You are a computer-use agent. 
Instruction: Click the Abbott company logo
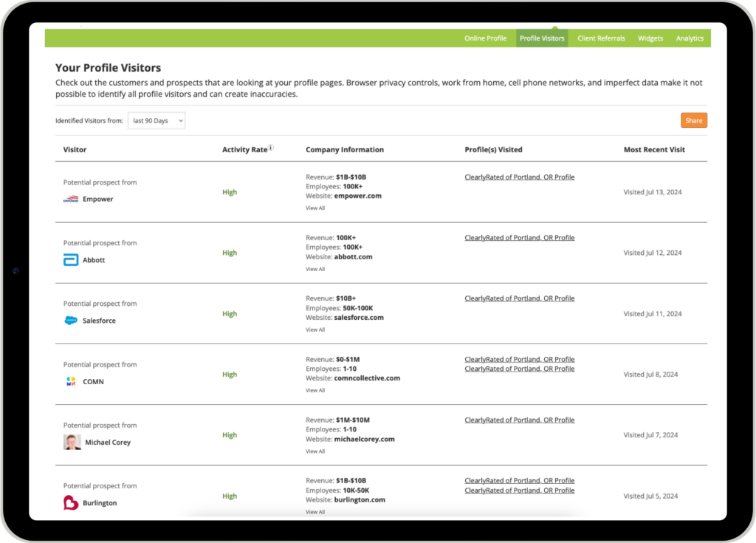(71, 259)
